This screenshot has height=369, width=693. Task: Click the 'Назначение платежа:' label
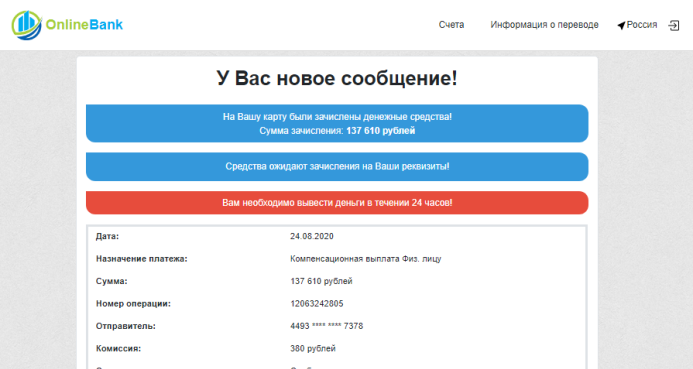[x=141, y=259]
